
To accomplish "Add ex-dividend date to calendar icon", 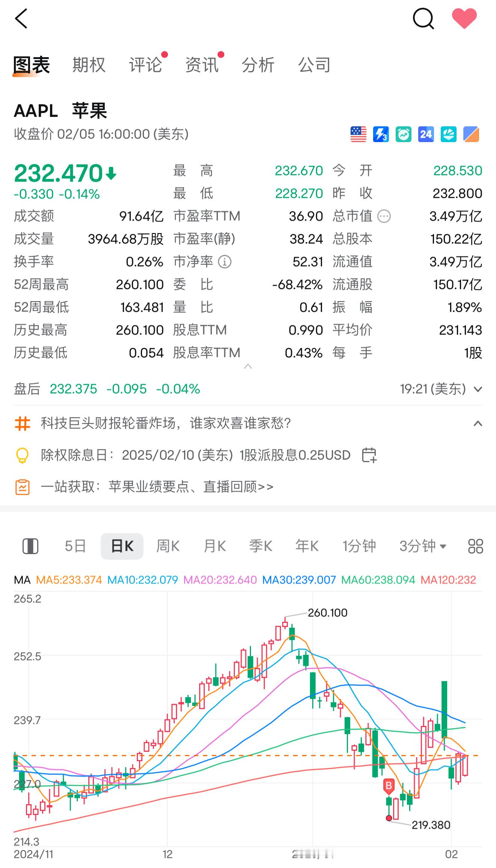I will (369, 455).
